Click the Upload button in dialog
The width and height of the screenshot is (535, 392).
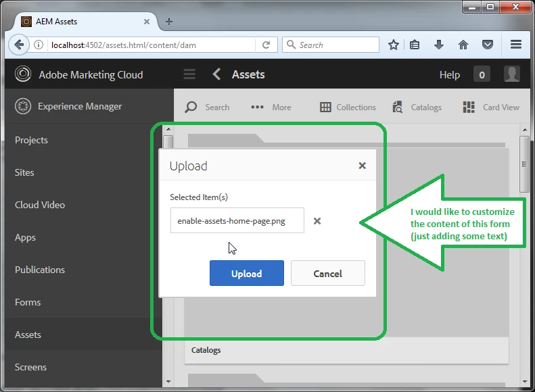pos(247,273)
